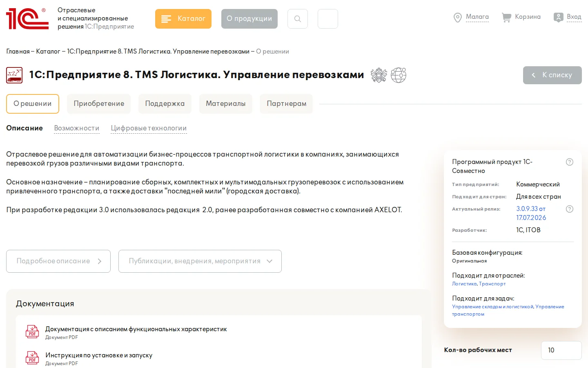The width and height of the screenshot is (588, 368).
Task: Open the Корзина link
Action: point(528,17)
